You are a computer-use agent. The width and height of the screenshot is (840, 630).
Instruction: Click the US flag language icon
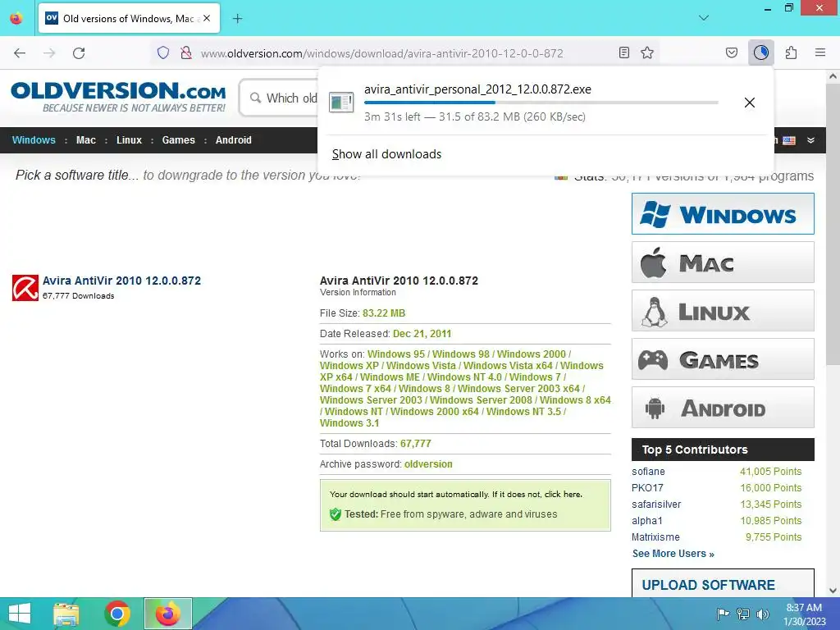(x=789, y=140)
